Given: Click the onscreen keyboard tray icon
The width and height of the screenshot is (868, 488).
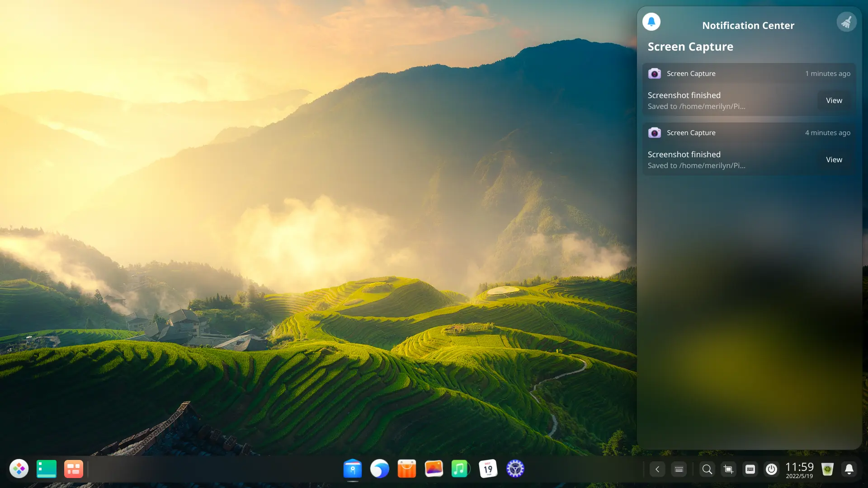Looking at the screenshot, I should click(679, 469).
